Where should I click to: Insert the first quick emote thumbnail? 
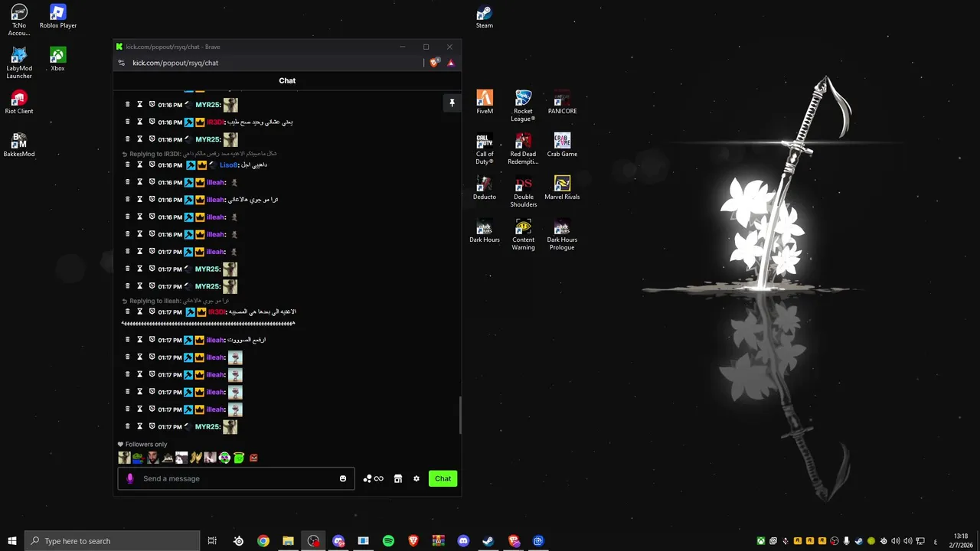tap(124, 458)
